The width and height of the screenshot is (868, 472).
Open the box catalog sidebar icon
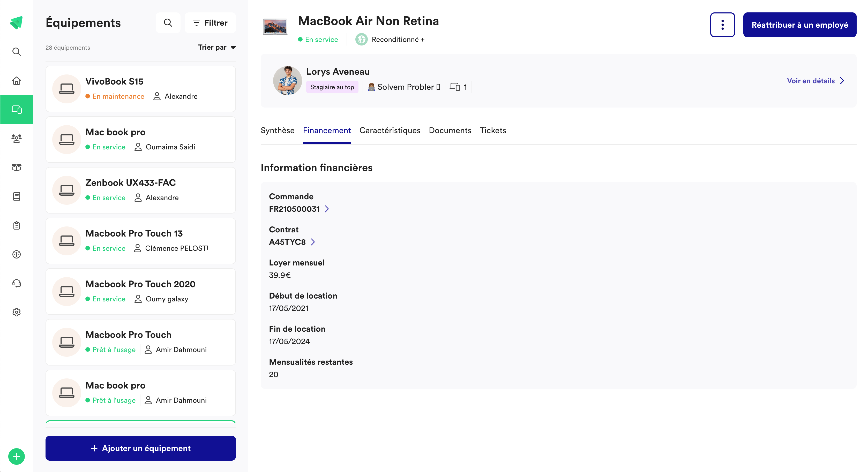[17, 167]
